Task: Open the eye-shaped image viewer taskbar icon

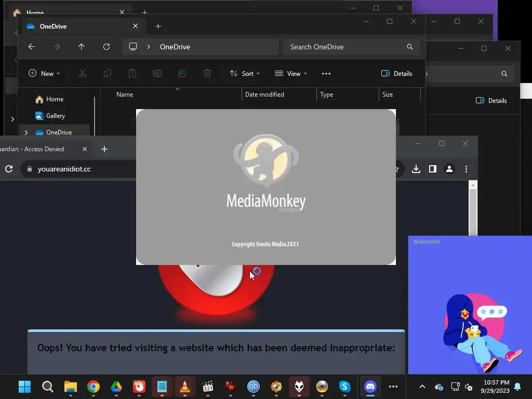Action: click(x=276, y=387)
